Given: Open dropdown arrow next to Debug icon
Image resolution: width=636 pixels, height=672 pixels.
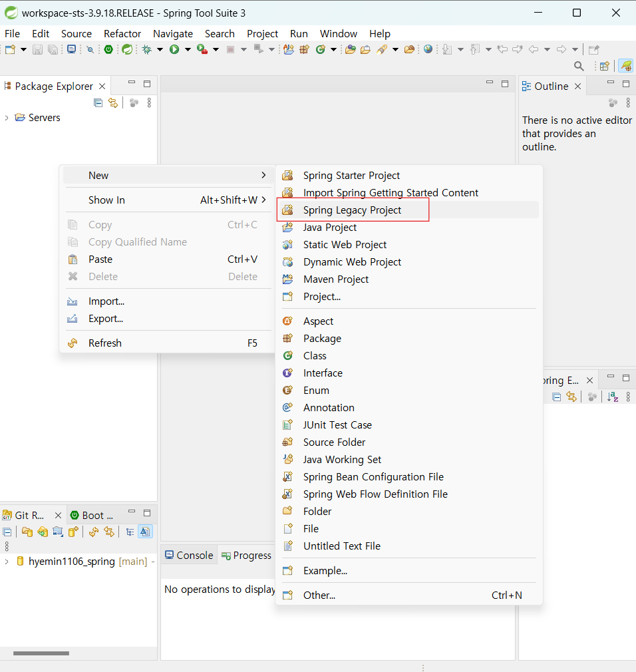Looking at the screenshot, I should 160,49.
